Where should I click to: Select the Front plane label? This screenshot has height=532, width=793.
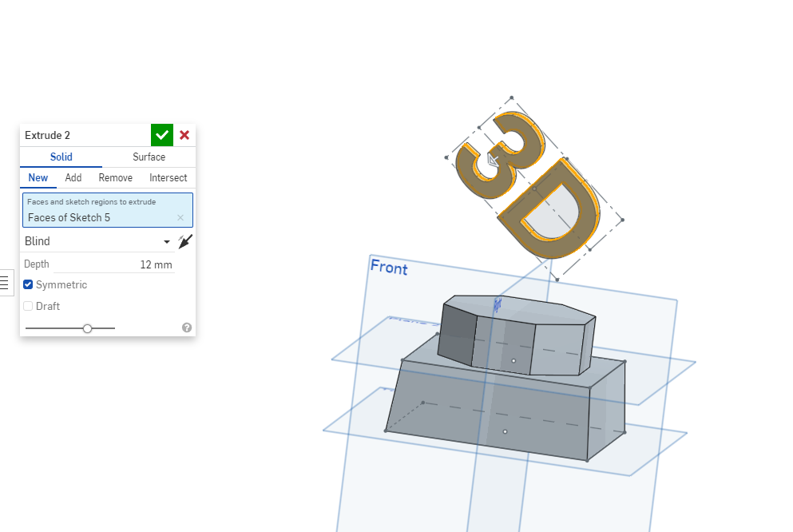[x=389, y=267]
